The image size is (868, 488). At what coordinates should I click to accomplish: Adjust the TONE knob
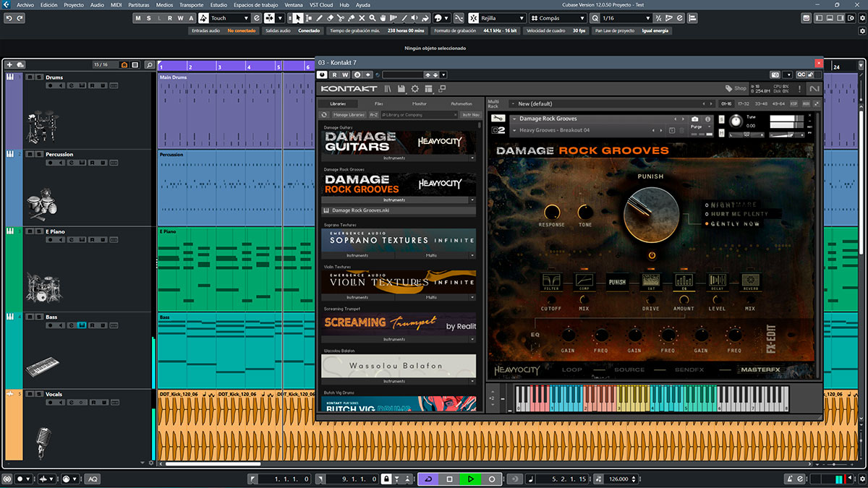[585, 212]
